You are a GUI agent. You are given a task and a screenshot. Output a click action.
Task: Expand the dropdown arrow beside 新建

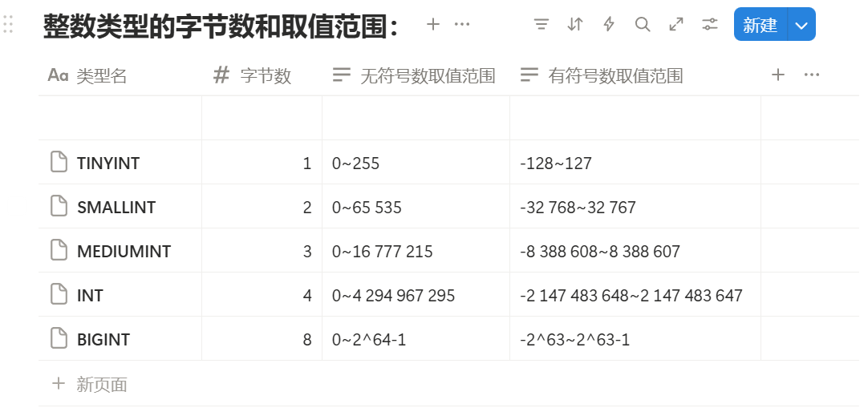point(801,24)
